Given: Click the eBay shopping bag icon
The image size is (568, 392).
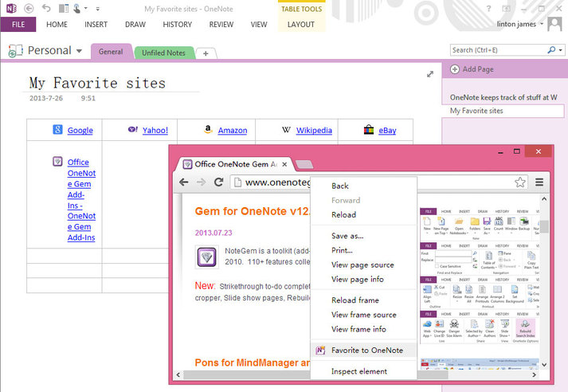Looking at the screenshot, I should 369,129.
